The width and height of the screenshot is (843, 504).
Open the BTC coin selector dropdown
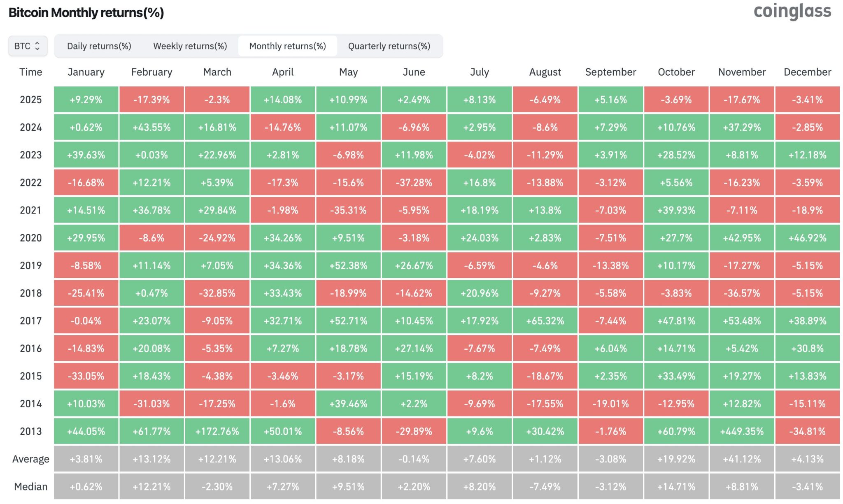[x=28, y=46]
